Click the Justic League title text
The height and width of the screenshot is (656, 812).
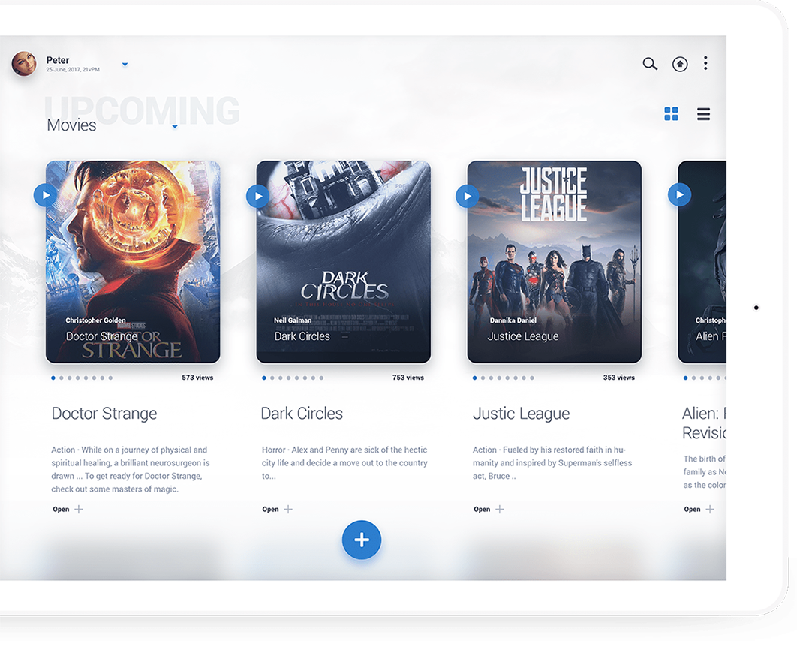point(521,414)
